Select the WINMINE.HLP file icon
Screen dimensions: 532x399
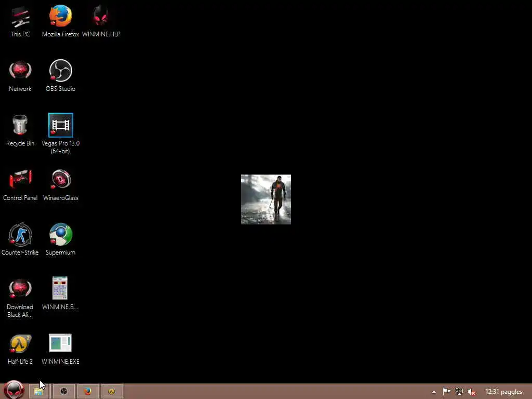pyautogui.click(x=101, y=21)
